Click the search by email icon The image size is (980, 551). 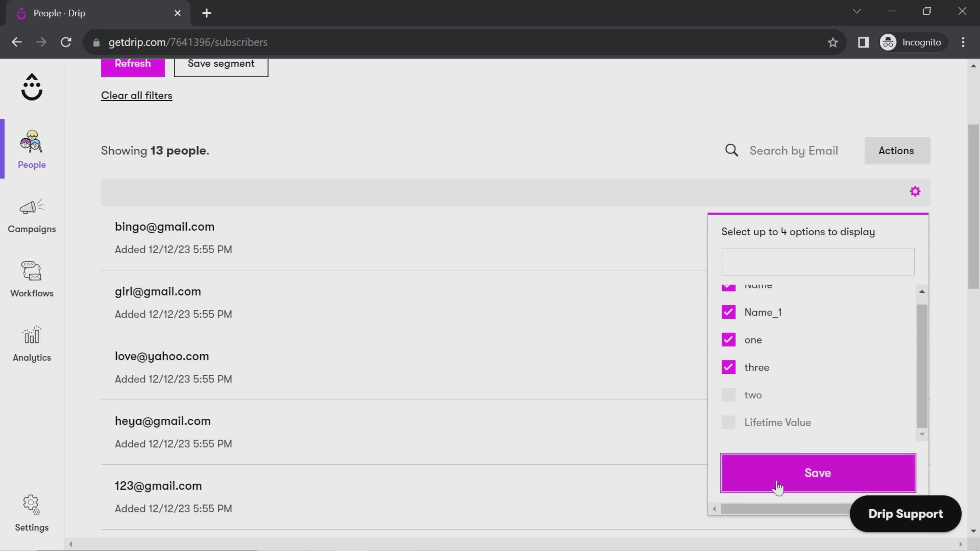732,150
